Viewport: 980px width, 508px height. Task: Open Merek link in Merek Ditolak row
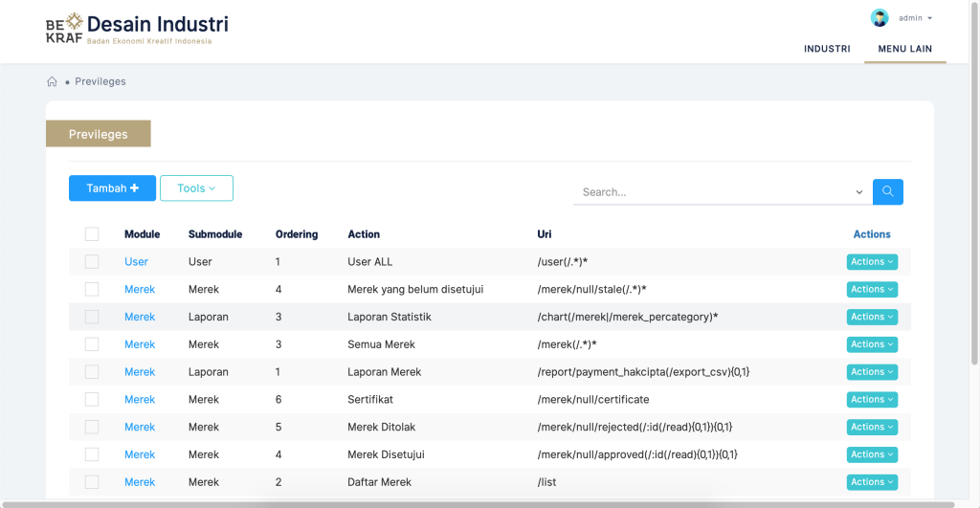point(140,427)
